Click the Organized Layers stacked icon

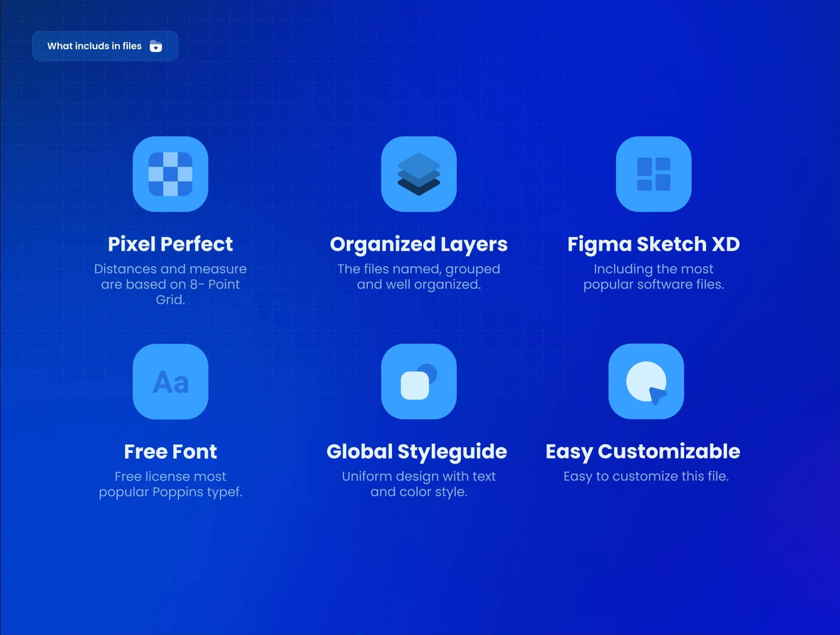coord(419,174)
